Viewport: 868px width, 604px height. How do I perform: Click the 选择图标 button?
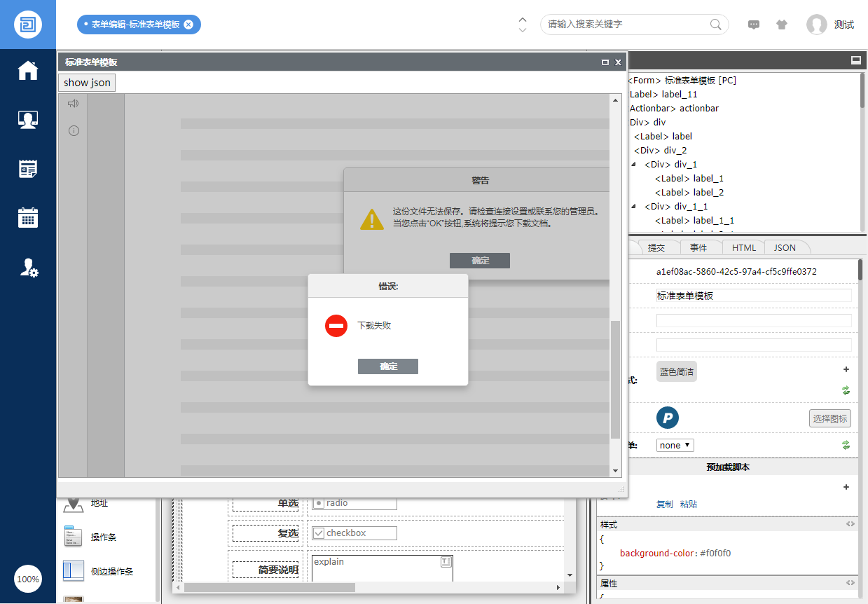click(x=830, y=419)
